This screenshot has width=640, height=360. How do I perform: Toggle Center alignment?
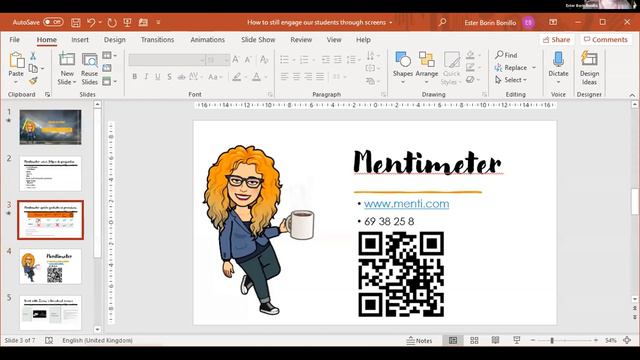(x=296, y=76)
